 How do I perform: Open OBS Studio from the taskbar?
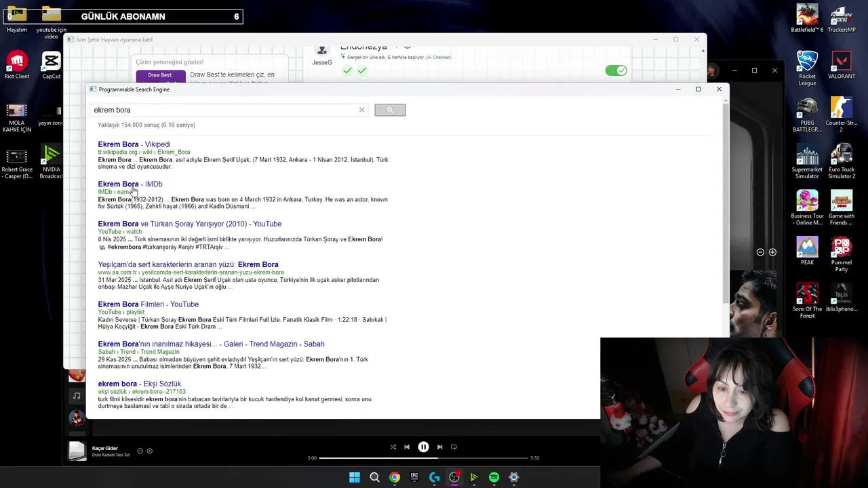454,477
